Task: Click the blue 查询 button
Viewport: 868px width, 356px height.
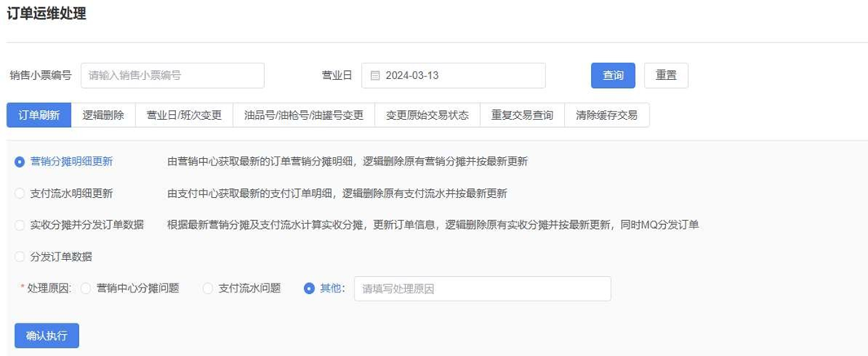Action: [613, 76]
